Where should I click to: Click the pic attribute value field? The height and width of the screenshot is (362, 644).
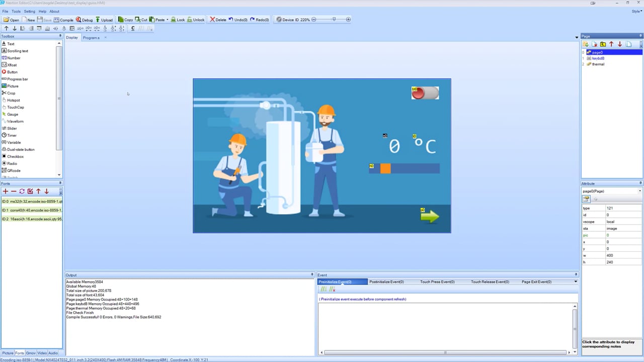(x=623, y=235)
